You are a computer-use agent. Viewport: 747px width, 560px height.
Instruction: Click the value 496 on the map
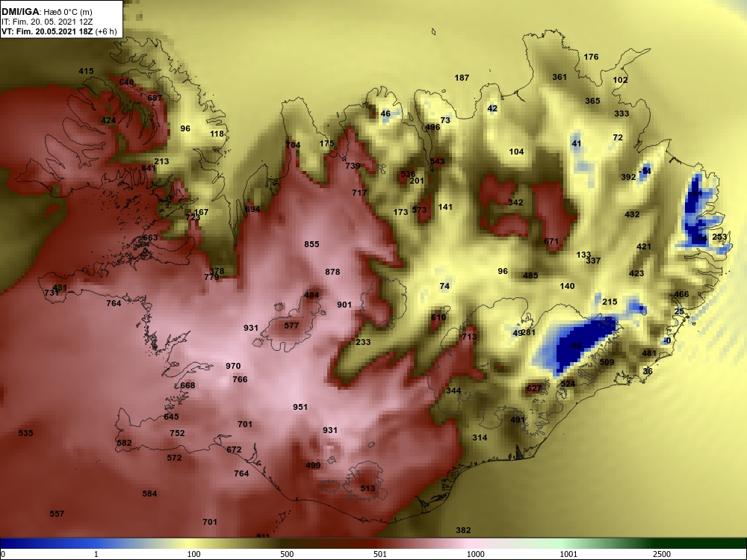pyautogui.click(x=433, y=127)
